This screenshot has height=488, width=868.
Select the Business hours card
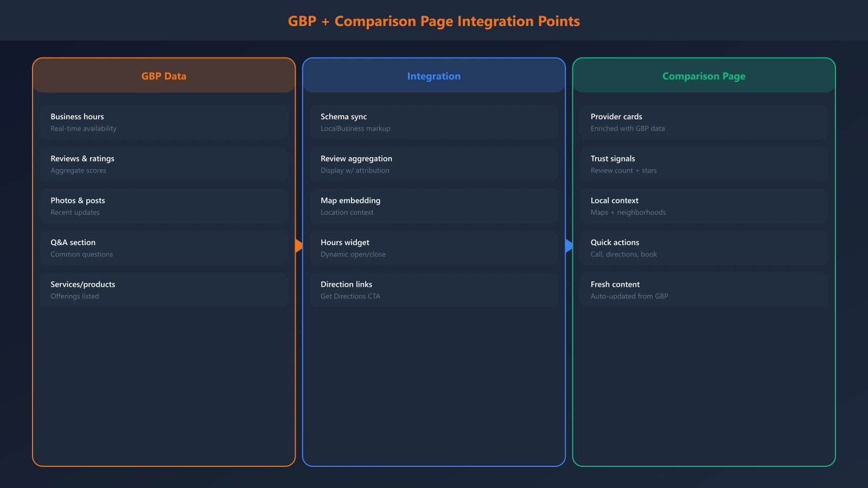tap(164, 121)
